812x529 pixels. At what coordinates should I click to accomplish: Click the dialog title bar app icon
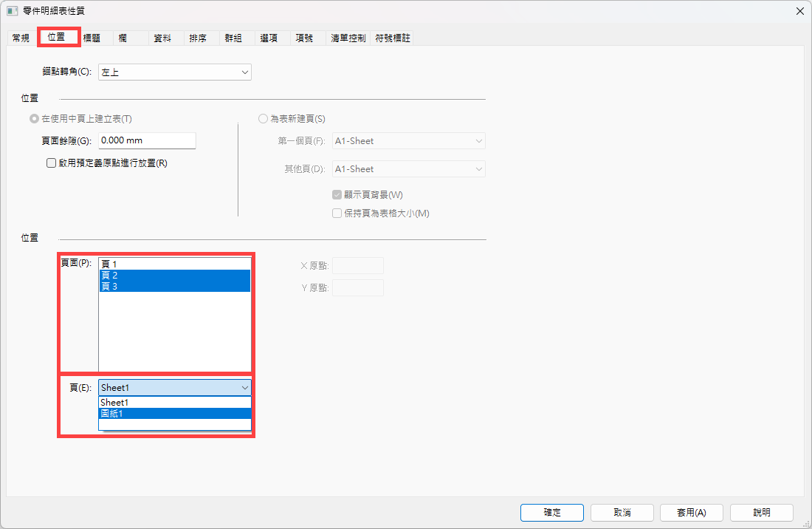click(x=13, y=11)
